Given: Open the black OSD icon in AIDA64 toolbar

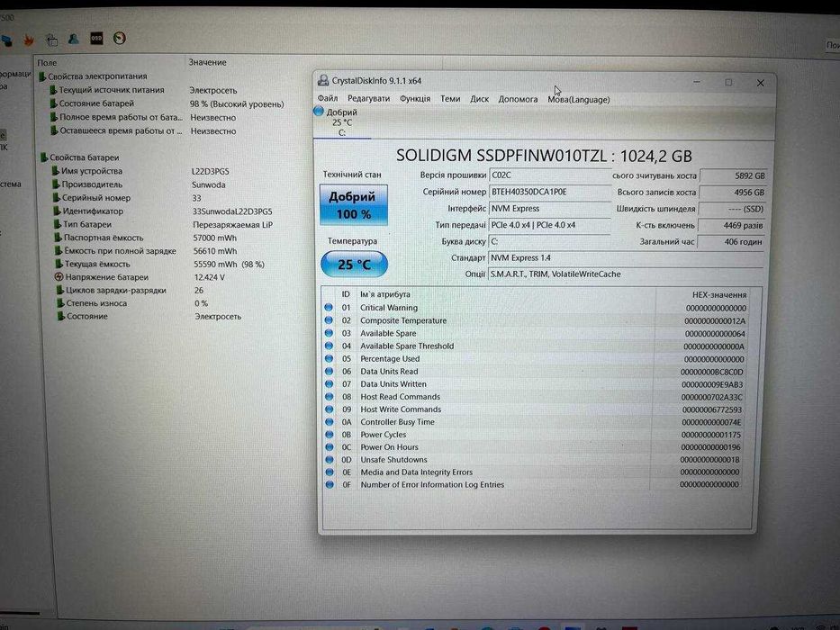Looking at the screenshot, I should click(x=96, y=39).
